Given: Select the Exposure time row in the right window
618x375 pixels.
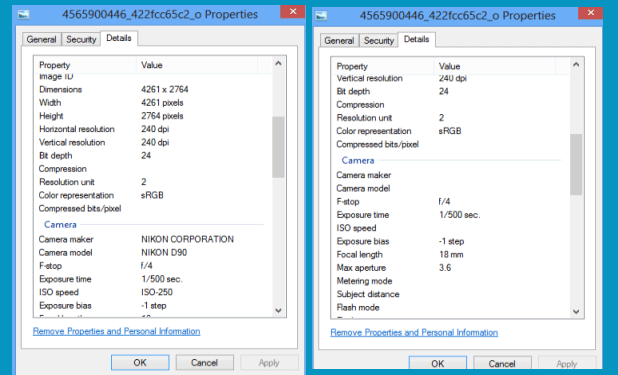Looking at the screenshot, I should point(450,215).
